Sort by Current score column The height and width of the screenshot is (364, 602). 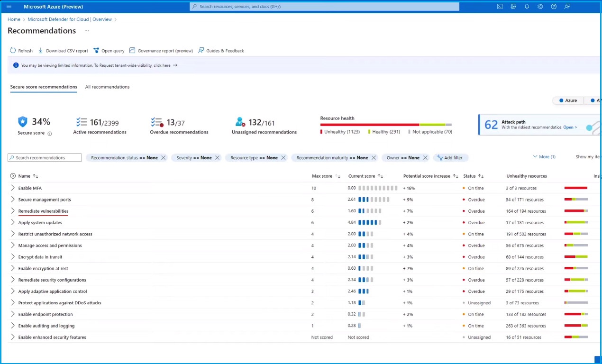coord(365,176)
